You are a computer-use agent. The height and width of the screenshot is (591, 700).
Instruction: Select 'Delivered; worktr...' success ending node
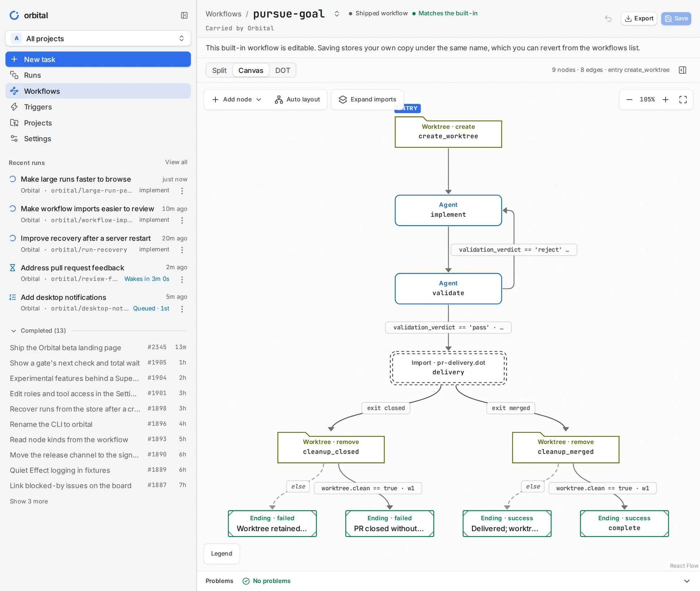[507, 524]
